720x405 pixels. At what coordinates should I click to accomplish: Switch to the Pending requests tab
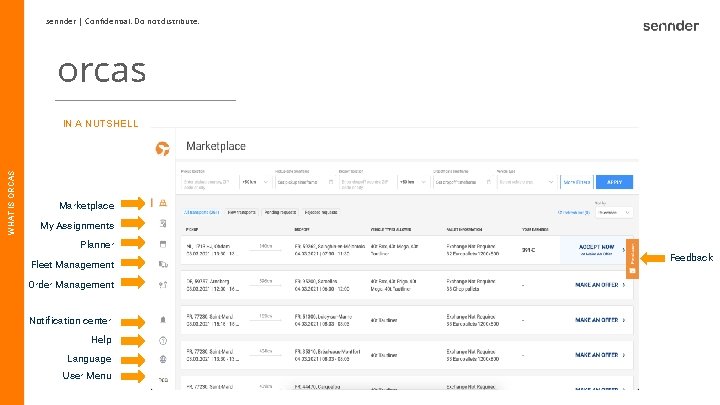coord(280,212)
